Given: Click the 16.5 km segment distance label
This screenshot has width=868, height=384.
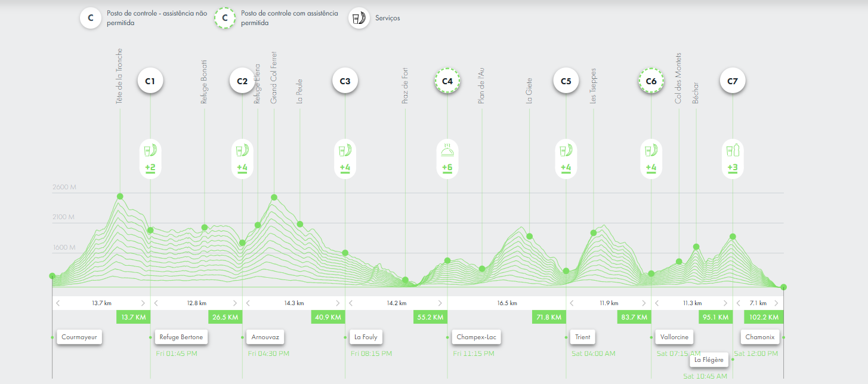Looking at the screenshot, I should coord(506,303).
